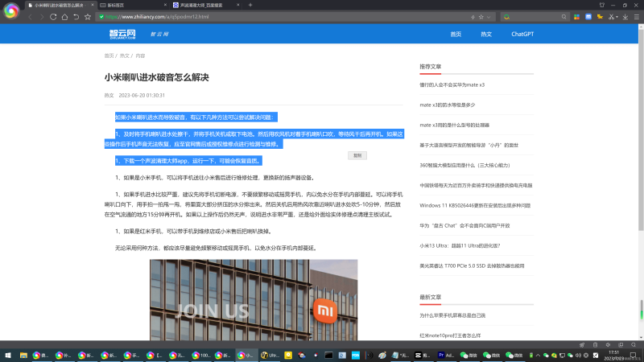The width and height of the screenshot is (644, 362).
Task: Show hidden tray icons chevron
Action: tap(538, 356)
